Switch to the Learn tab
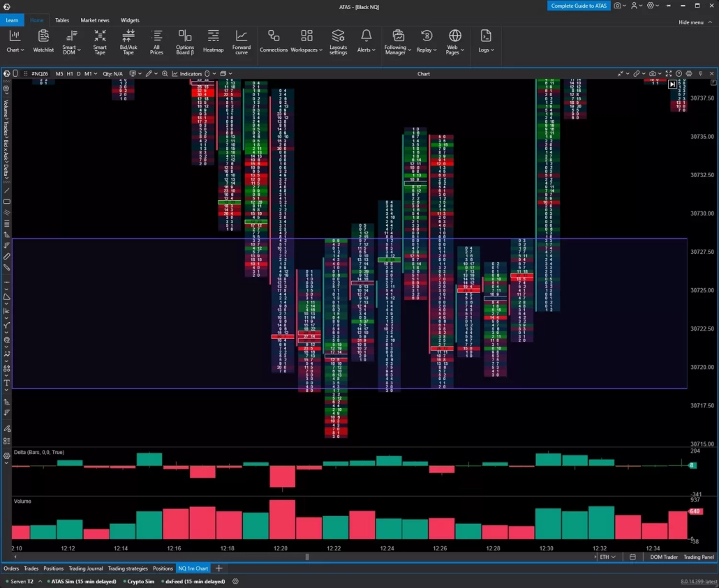The height and width of the screenshot is (588, 719). (12, 20)
